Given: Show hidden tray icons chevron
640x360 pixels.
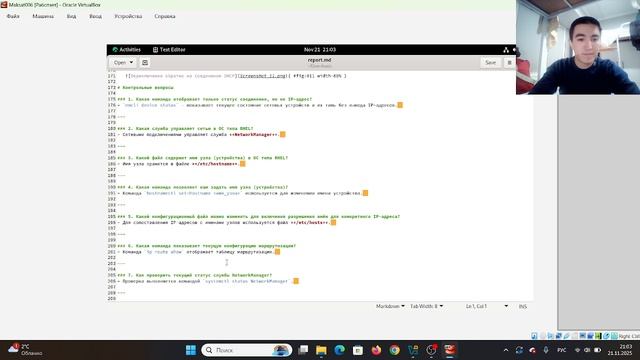Looking at the screenshot, I should 506,350.
